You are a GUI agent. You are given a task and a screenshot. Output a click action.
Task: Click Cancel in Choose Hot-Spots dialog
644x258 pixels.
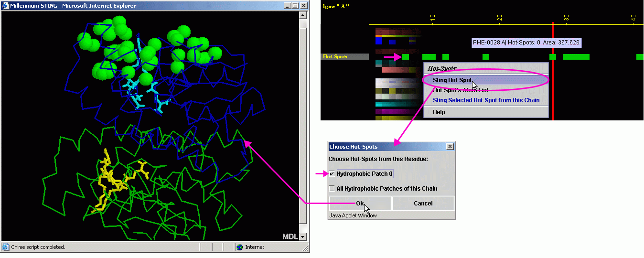click(x=423, y=203)
